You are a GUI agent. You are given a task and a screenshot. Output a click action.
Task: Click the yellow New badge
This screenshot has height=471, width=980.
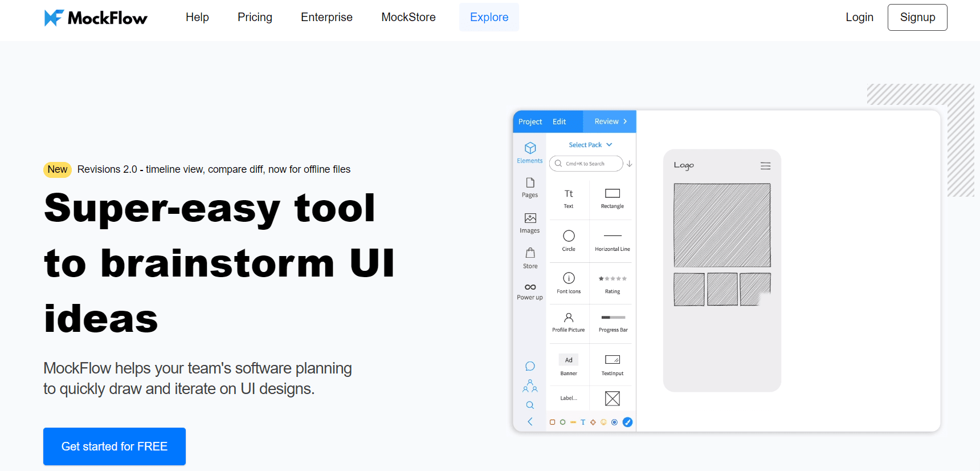click(58, 169)
